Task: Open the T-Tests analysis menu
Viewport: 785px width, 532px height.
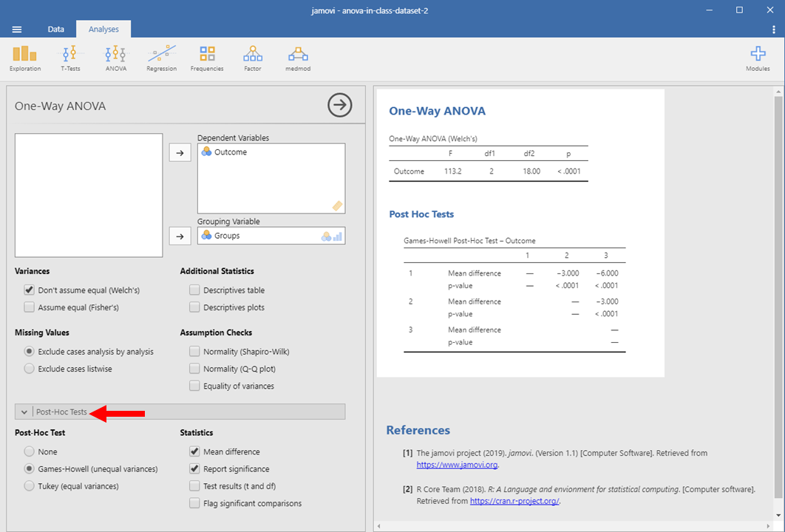Action: click(70, 58)
